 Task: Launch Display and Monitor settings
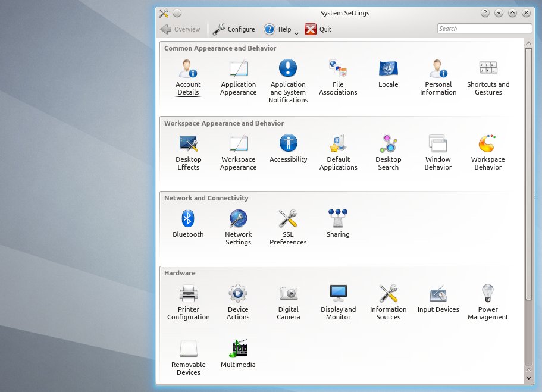pyautogui.click(x=338, y=294)
